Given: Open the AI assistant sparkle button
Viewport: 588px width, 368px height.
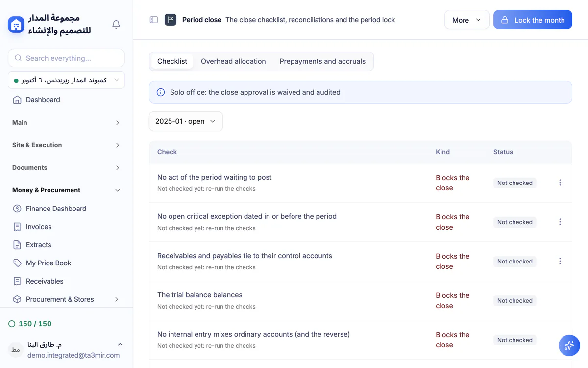Looking at the screenshot, I should (569, 345).
